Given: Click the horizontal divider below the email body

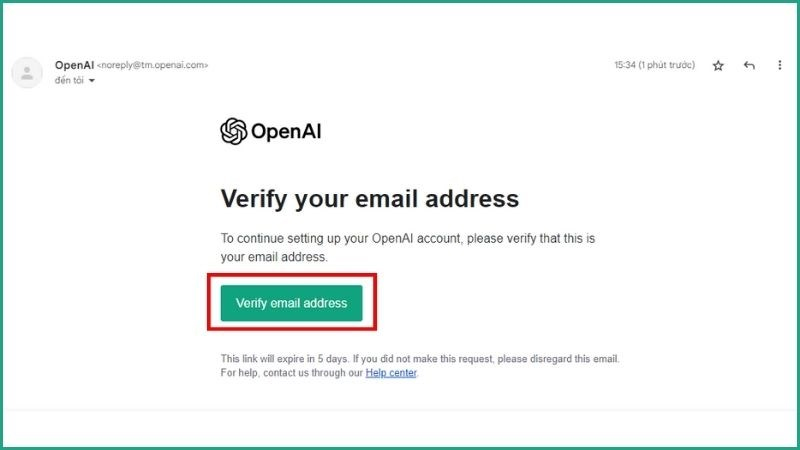Looking at the screenshot, I should [400, 410].
